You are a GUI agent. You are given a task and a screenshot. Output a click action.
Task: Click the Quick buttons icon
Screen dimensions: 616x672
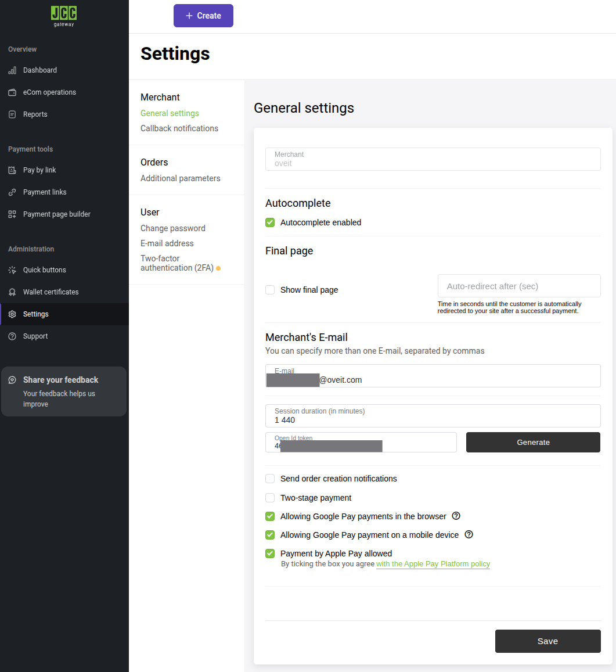pos(12,270)
